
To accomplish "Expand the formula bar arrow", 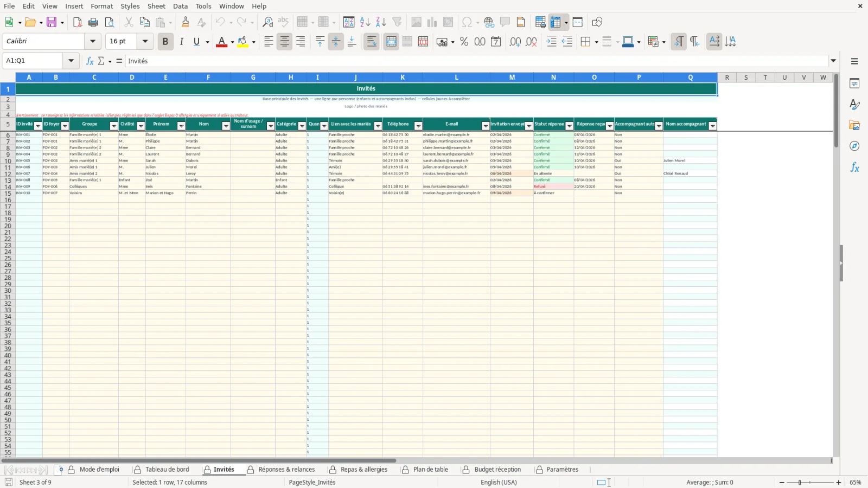I will 834,61.
